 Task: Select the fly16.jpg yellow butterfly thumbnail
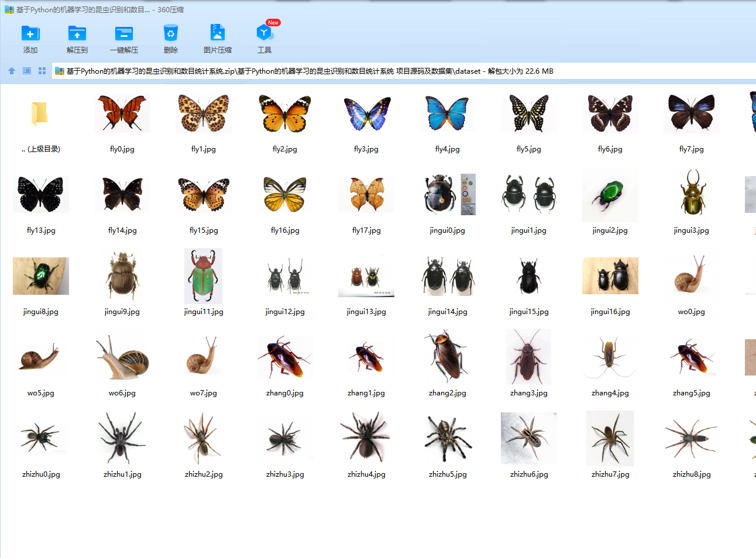285,194
